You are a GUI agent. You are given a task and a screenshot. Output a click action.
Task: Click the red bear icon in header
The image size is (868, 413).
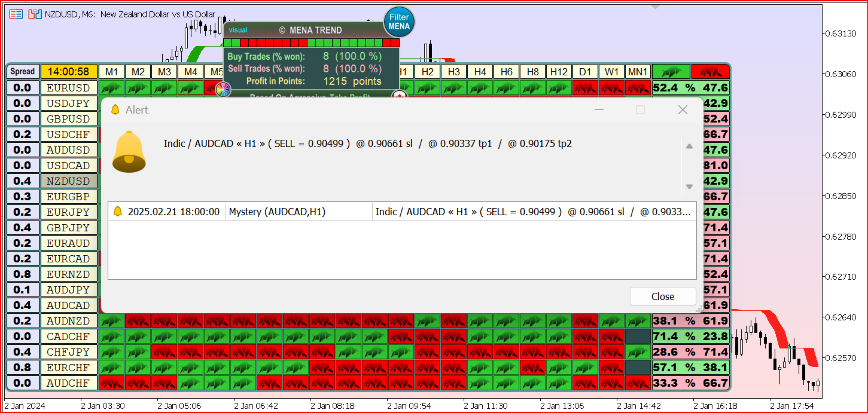[710, 72]
